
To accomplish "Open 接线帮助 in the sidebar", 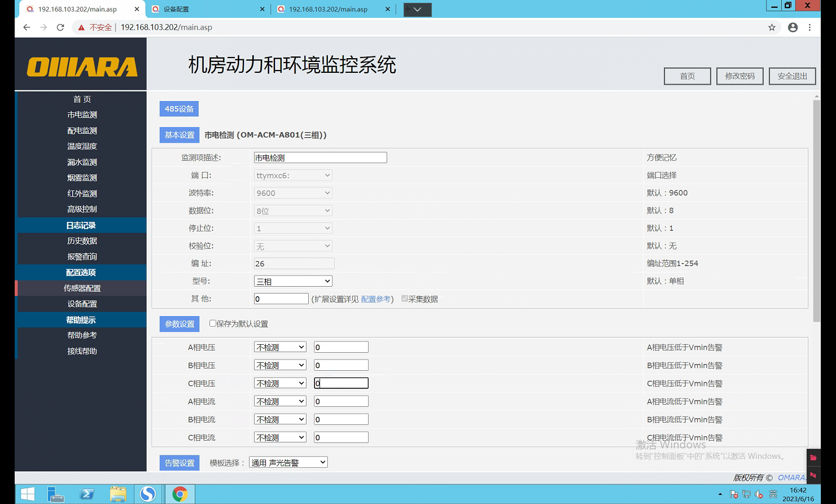I will coord(82,351).
